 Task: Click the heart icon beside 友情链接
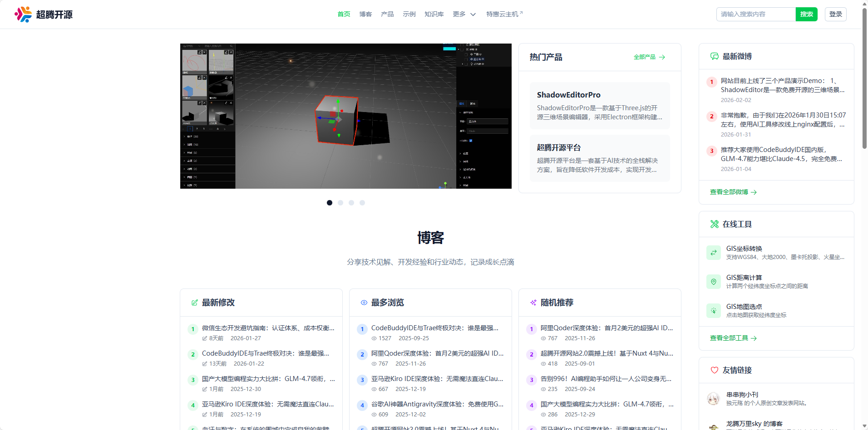pyautogui.click(x=714, y=370)
